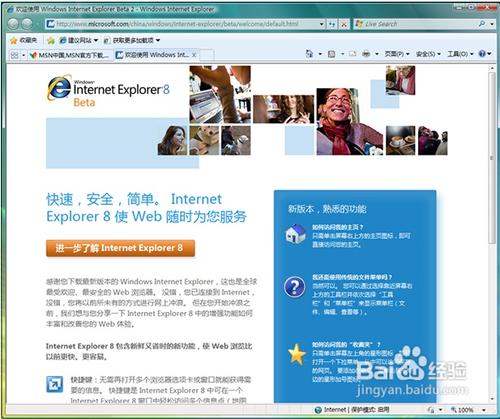The height and width of the screenshot is (419, 500).
Task: Click the red Stop loading icon
Action: click(x=344, y=24)
